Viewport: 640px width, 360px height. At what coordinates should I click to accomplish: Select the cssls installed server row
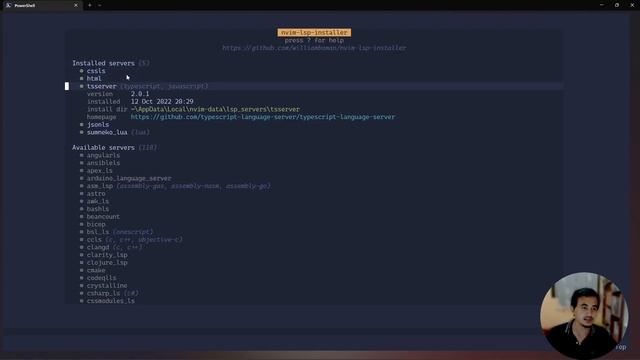[x=96, y=71]
